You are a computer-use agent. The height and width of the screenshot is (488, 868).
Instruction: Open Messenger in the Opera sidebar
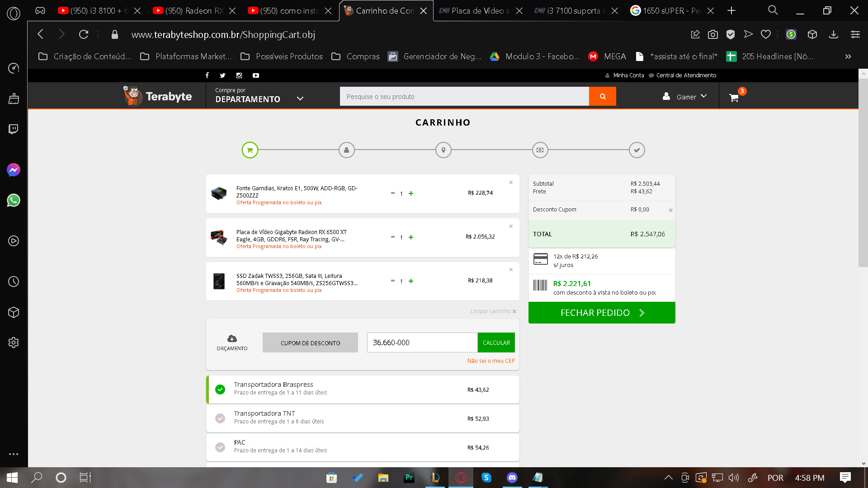tap(14, 170)
